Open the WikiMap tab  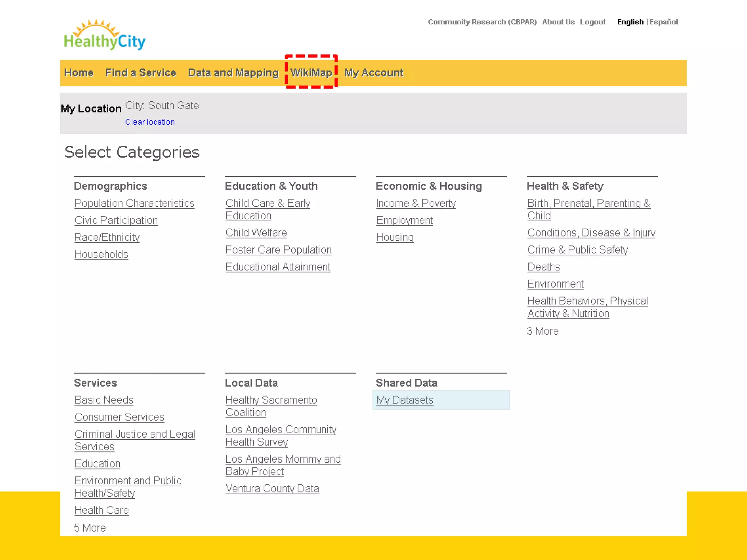[311, 73]
